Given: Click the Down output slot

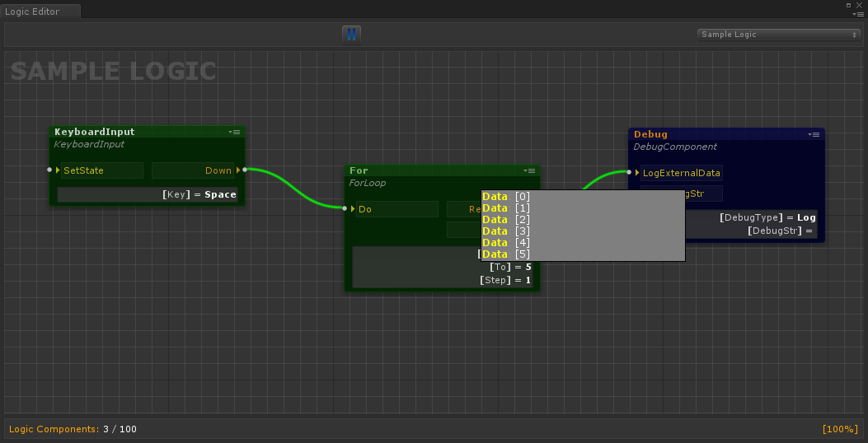Looking at the screenshot, I should click(193, 170).
